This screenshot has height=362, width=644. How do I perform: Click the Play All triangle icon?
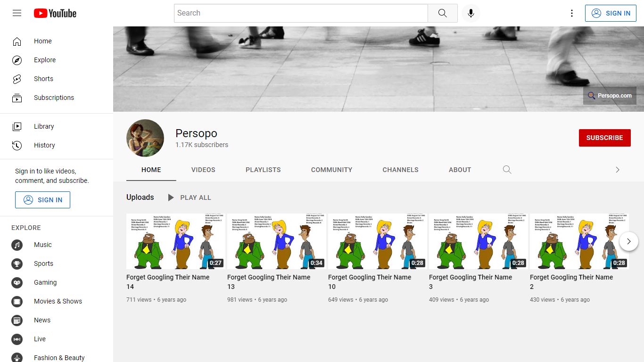[x=171, y=197]
